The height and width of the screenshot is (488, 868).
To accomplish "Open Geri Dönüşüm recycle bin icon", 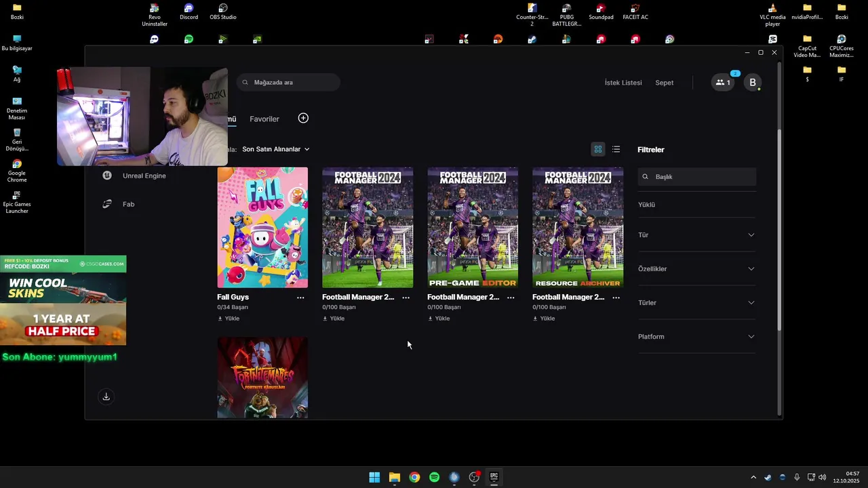I will (x=17, y=140).
